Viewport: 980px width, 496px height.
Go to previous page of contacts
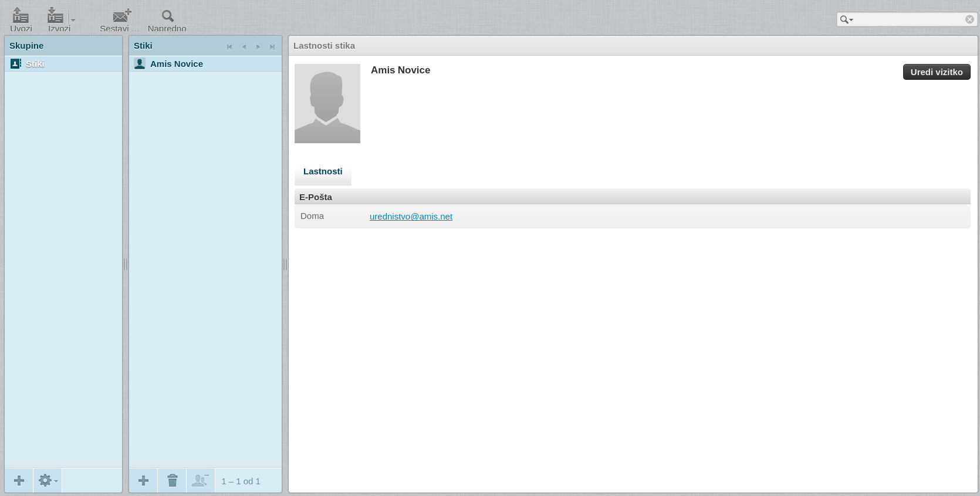pyautogui.click(x=244, y=47)
